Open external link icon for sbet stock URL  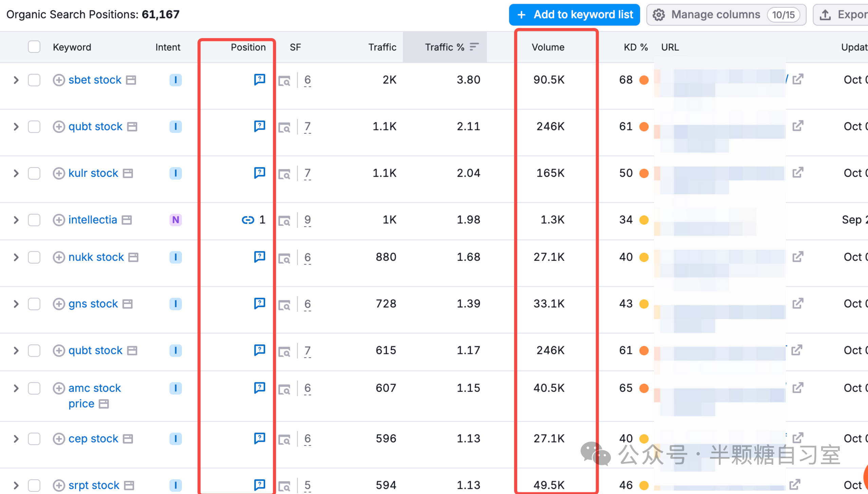coord(797,79)
